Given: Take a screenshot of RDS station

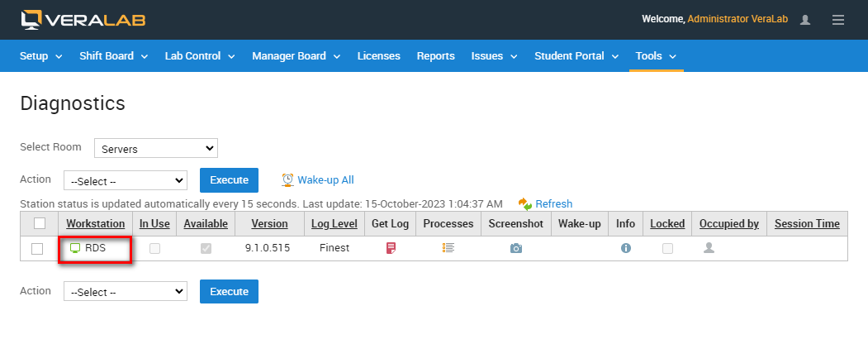Looking at the screenshot, I should [x=516, y=248].
